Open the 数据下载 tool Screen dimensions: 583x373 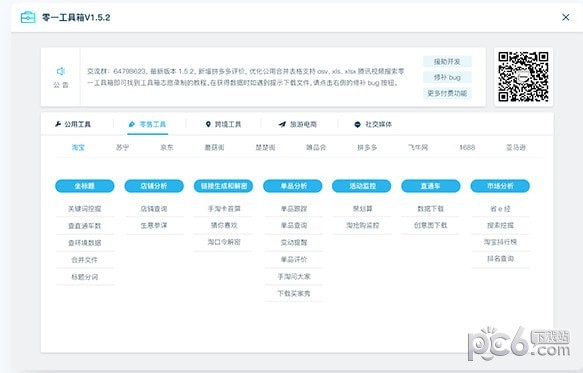point(431,209)
